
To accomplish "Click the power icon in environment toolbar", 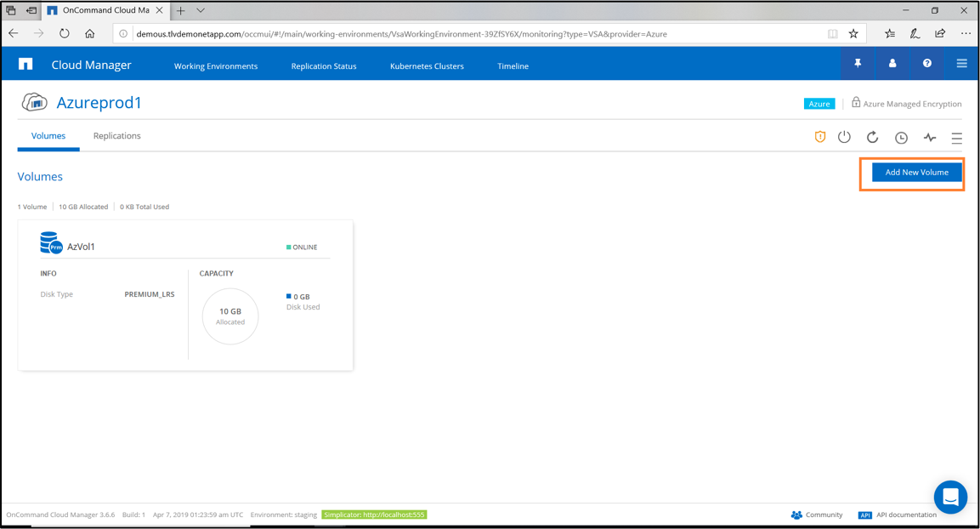I will point(844,137).
